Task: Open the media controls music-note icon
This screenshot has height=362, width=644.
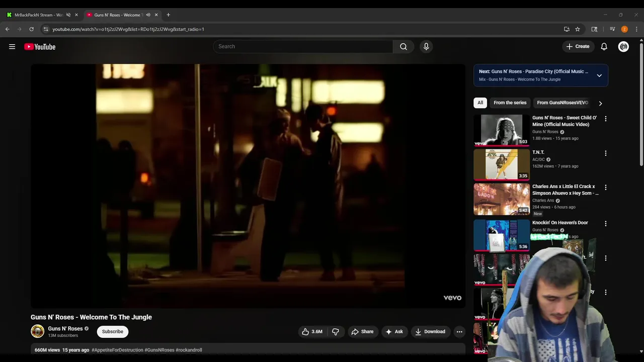Action: tap(612, 29)
